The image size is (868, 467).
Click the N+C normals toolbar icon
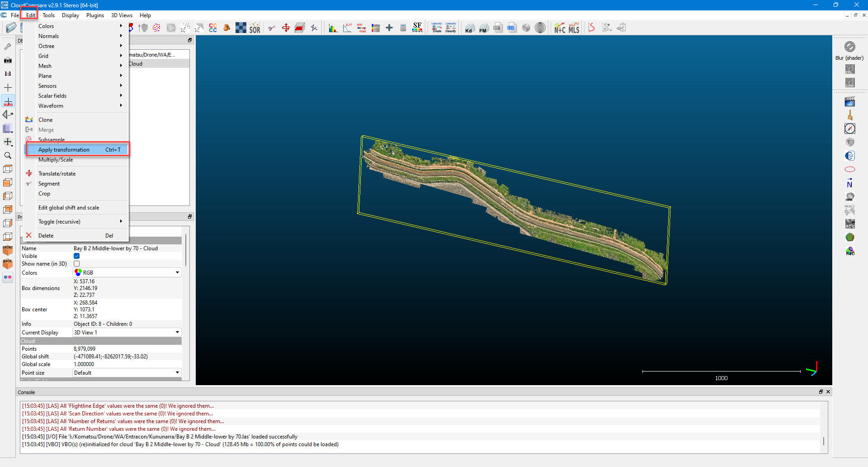560,28
